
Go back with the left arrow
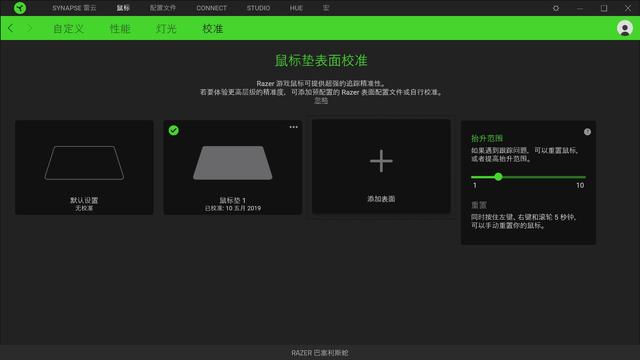(11, 28)
